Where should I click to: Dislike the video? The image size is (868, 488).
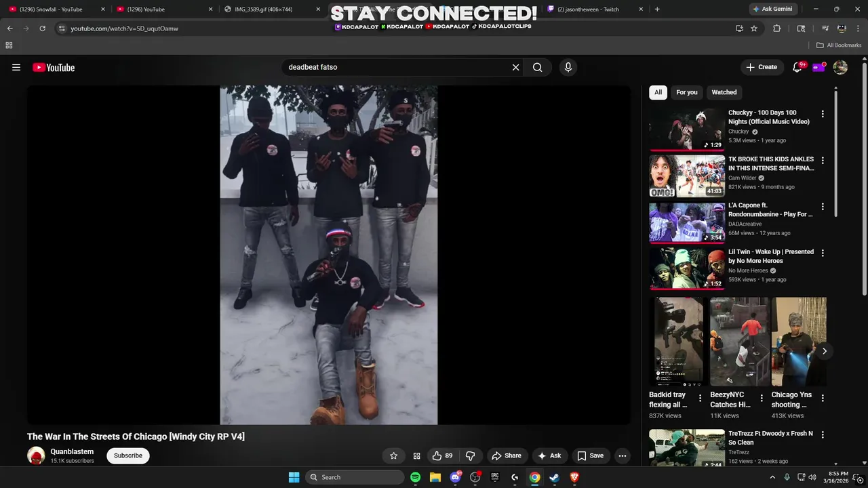470,455
